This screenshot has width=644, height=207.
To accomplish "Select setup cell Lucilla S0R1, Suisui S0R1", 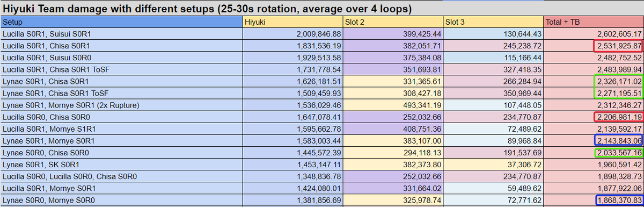I will [121, 33].
